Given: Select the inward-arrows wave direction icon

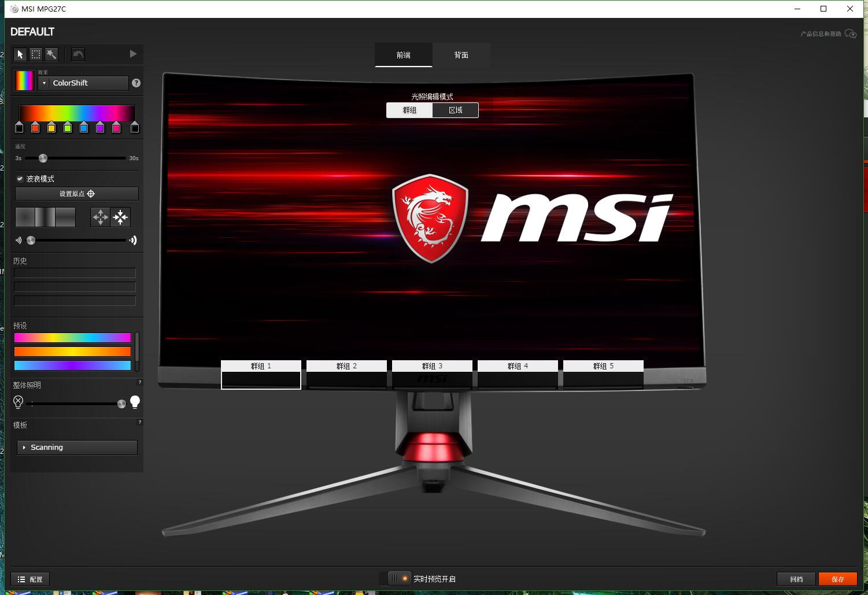Looking at the screenshot, I should 120,217.
